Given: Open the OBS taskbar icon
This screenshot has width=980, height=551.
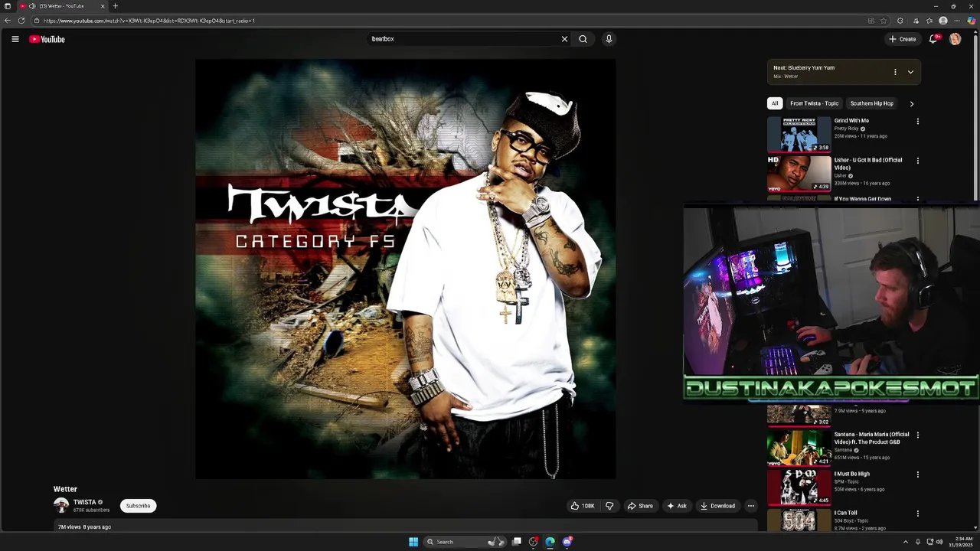Looking at the screenshot, I should coord(534,542).
